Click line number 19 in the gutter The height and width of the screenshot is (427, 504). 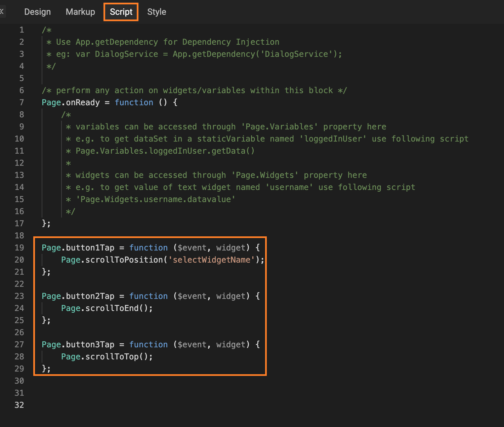pyautogui.click(x=19, y=247)
